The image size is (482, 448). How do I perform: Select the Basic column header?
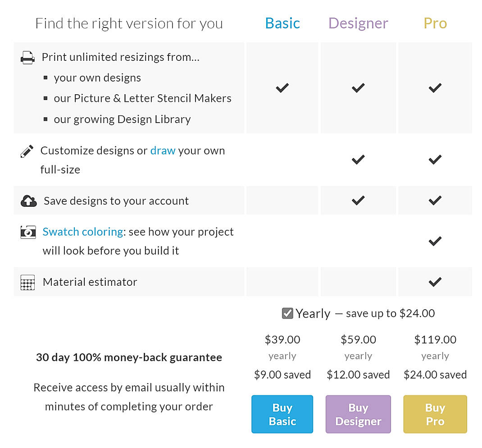(x=282, y=23)
